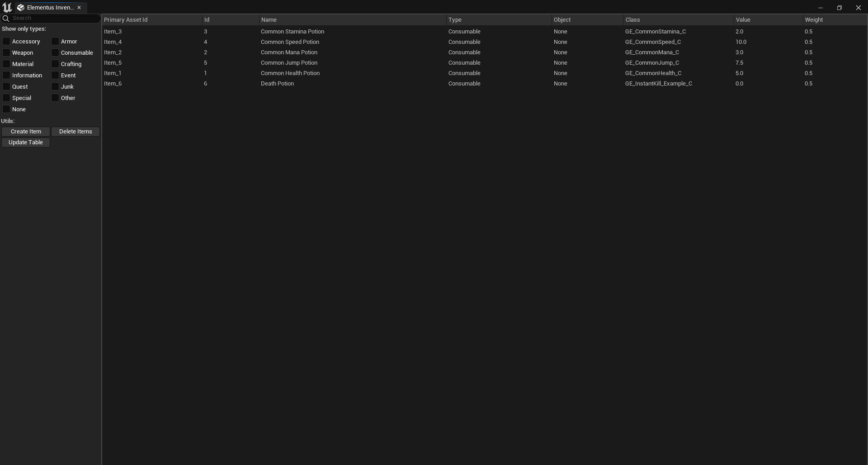
Task: Enable the Junk filter
Action: (55, 86)
